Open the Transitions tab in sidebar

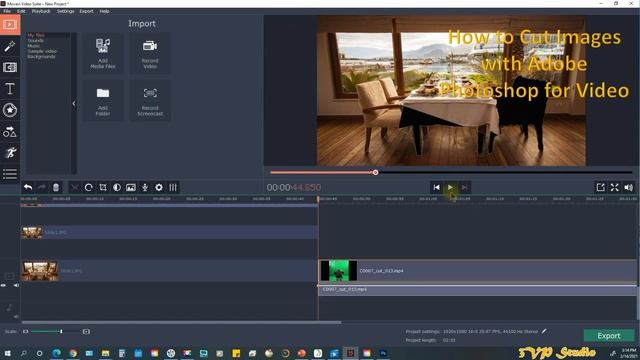point(10,67)
